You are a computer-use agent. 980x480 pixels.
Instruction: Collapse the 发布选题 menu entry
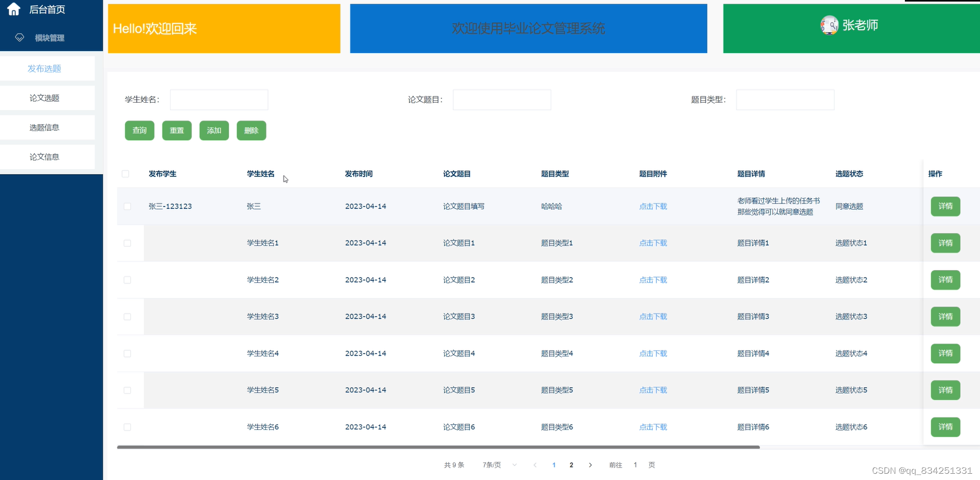point(45,68)
